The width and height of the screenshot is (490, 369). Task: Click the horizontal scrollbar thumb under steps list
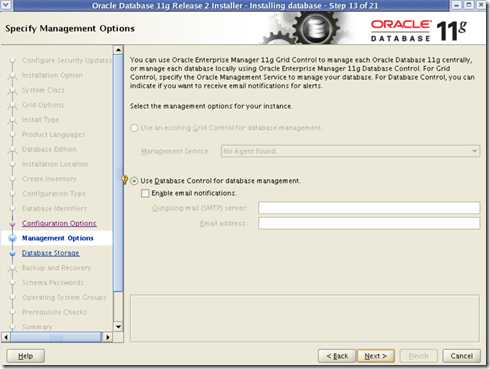point(56,337)
